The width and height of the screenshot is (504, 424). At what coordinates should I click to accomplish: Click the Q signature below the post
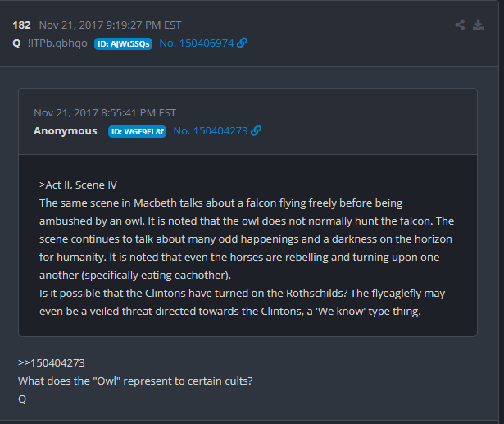22,399
